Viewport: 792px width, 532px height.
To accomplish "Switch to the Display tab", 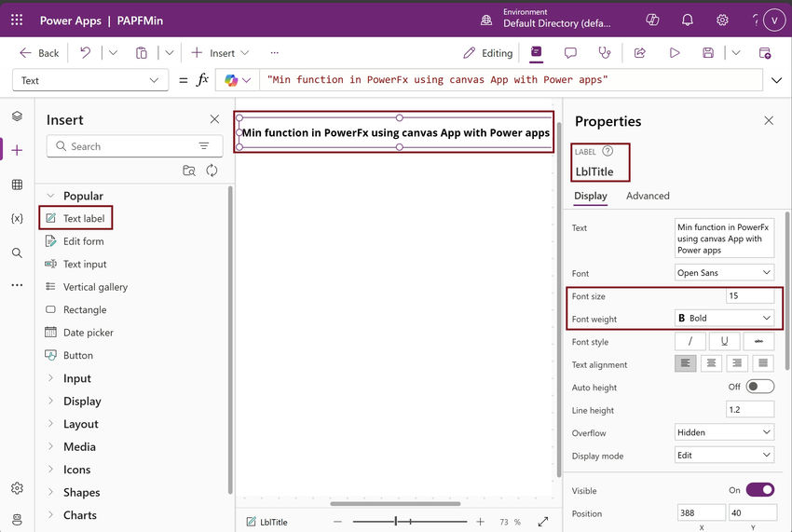I will [x=591, y=196].
